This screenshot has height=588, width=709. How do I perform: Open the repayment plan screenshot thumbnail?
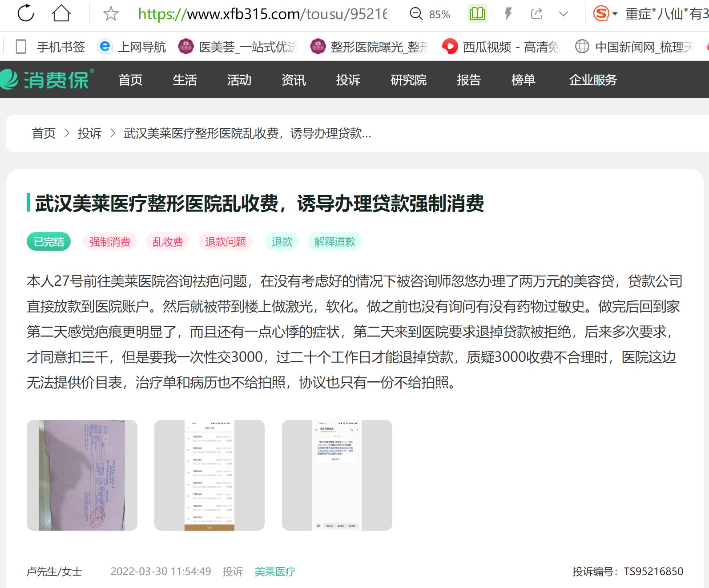[209, 475]
